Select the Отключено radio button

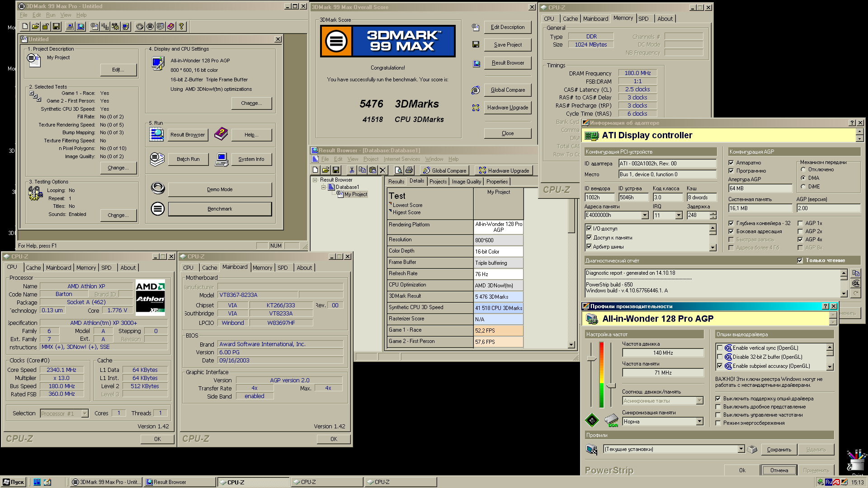803,169
